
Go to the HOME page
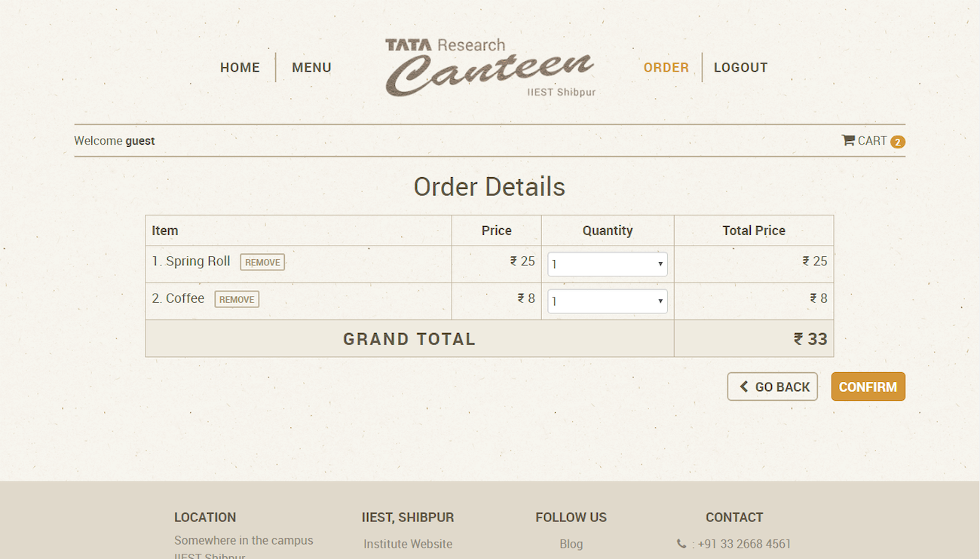tap(240, 68)
